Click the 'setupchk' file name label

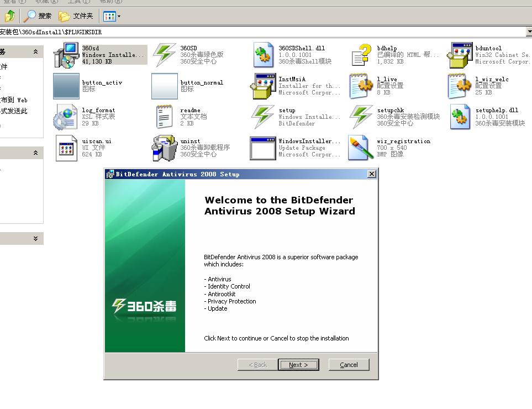point(391,111)
